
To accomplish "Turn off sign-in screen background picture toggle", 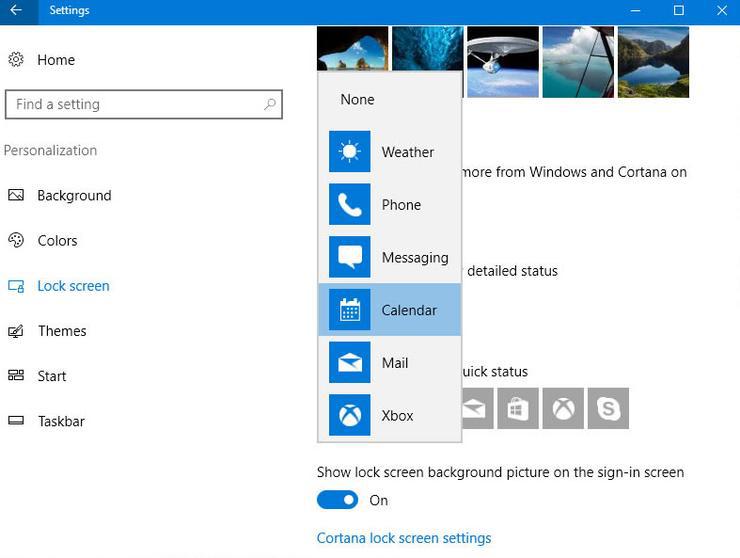I will [x=337, y=500].
